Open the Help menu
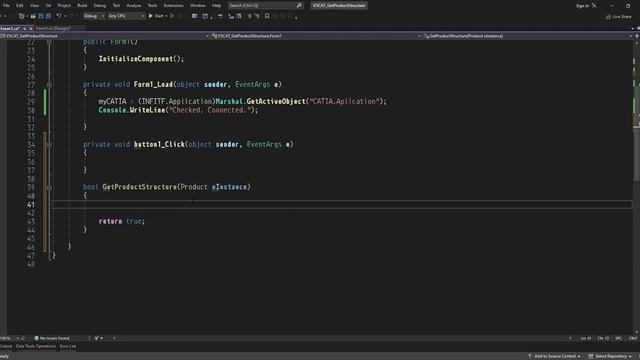 pyautogui.click(x=216, y=6)
